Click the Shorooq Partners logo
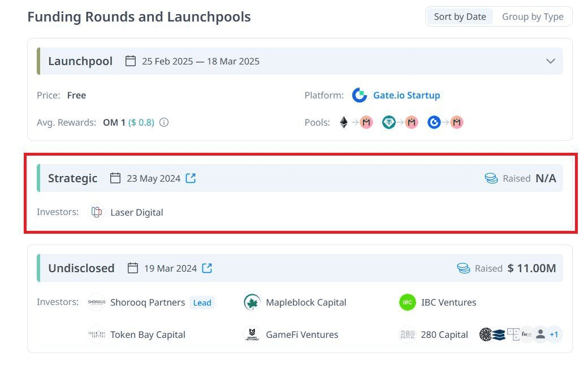The height and width of the screenshot is (365, 588). (96, 302)
